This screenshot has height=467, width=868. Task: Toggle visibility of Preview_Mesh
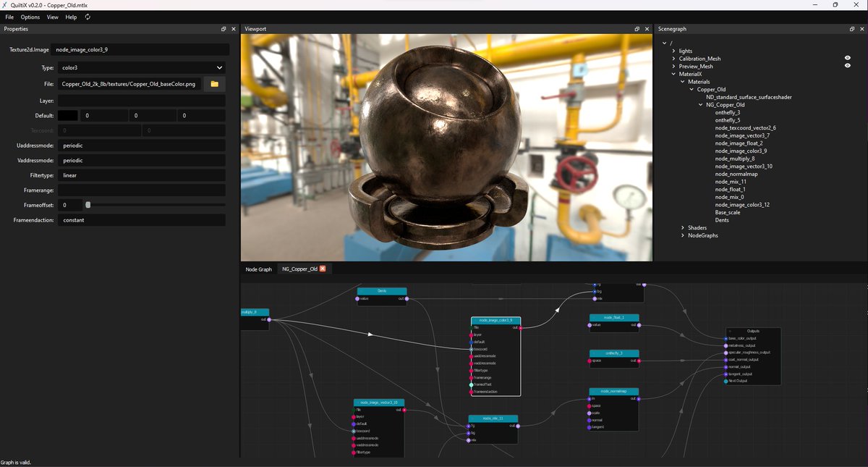point(847,66)
